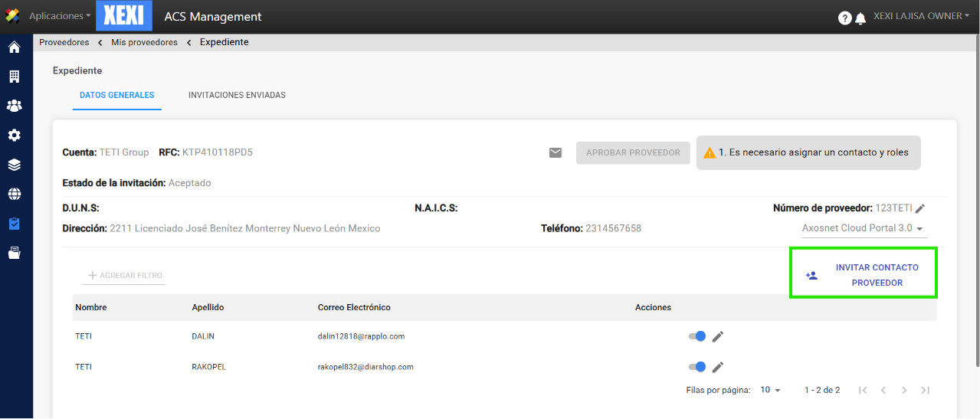Edit contact RAKOPEL pencil icon
The image size is (980, 419).
click(718, 367)
